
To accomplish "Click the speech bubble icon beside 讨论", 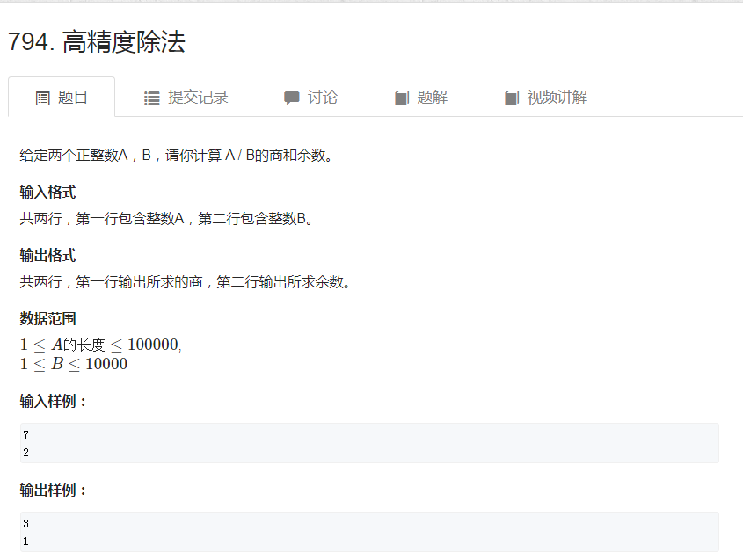I will [290, 98].
